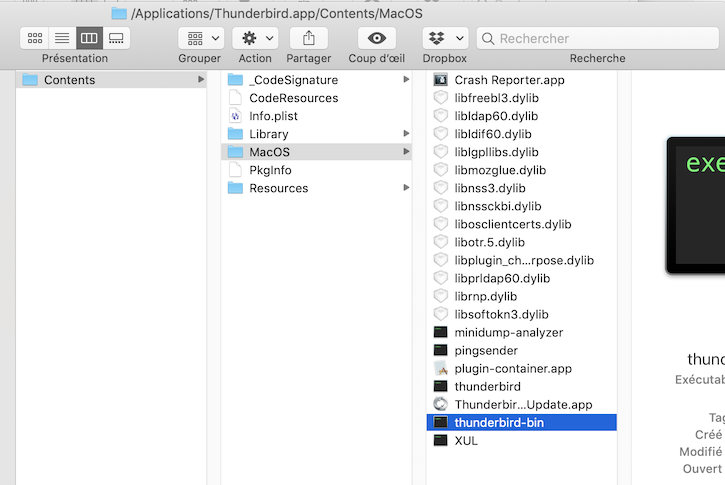Select pingsender executable
The height and width of the screenshot is (485, 725).
[x=522, y=350]
